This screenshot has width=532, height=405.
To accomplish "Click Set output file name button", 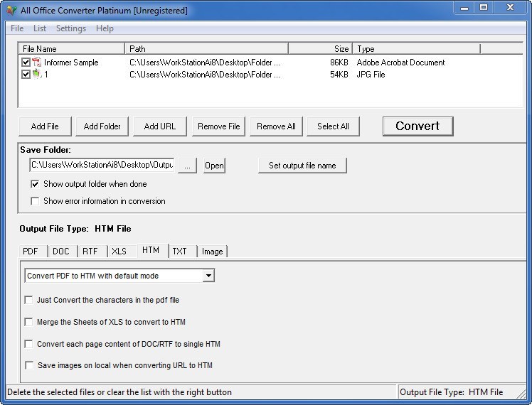I will 302,166.
